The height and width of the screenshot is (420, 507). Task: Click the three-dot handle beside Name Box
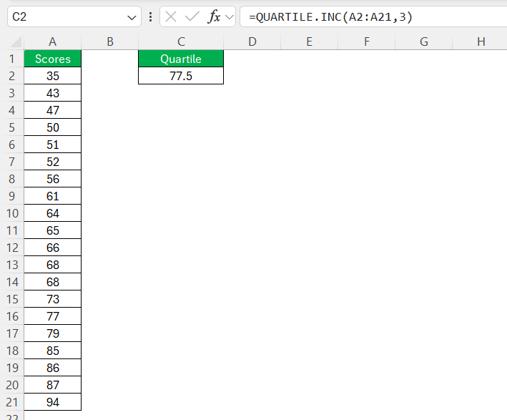point(151,16)
